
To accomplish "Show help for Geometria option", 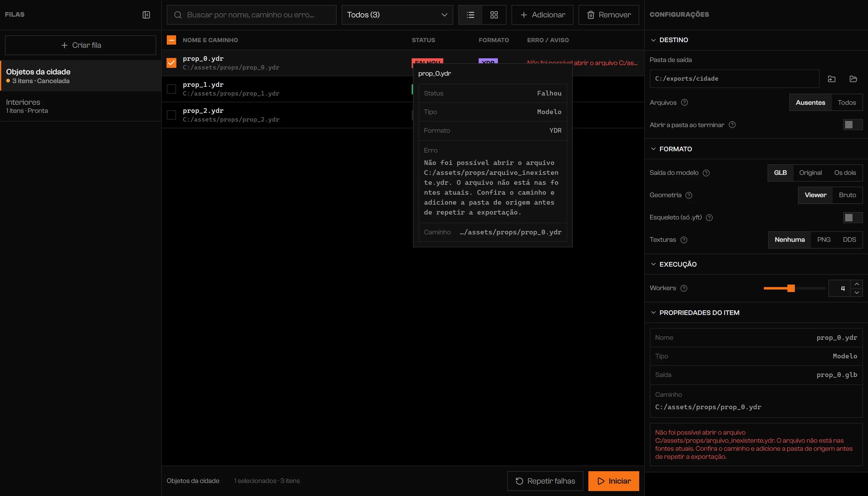I will point(689,195).
